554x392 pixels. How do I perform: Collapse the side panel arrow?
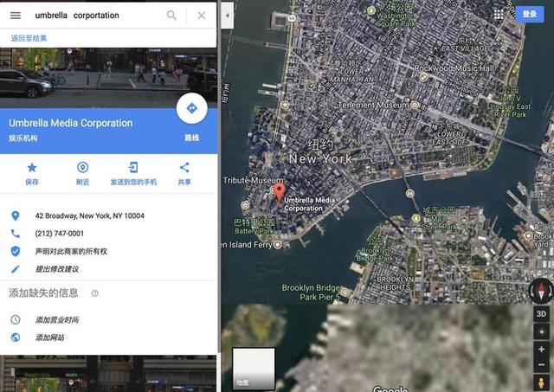click(227, 16)
